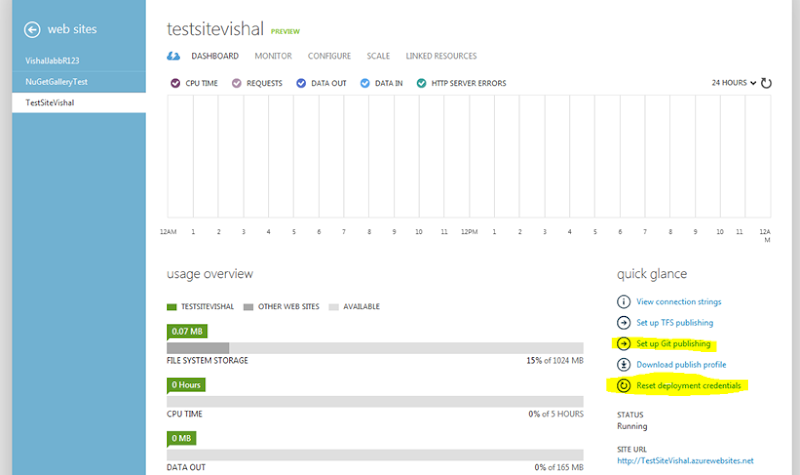Screen dimensions: 800x475
Task: Toggle the HTTP Server Errors checkbox
Action: [x=422, y=83]
